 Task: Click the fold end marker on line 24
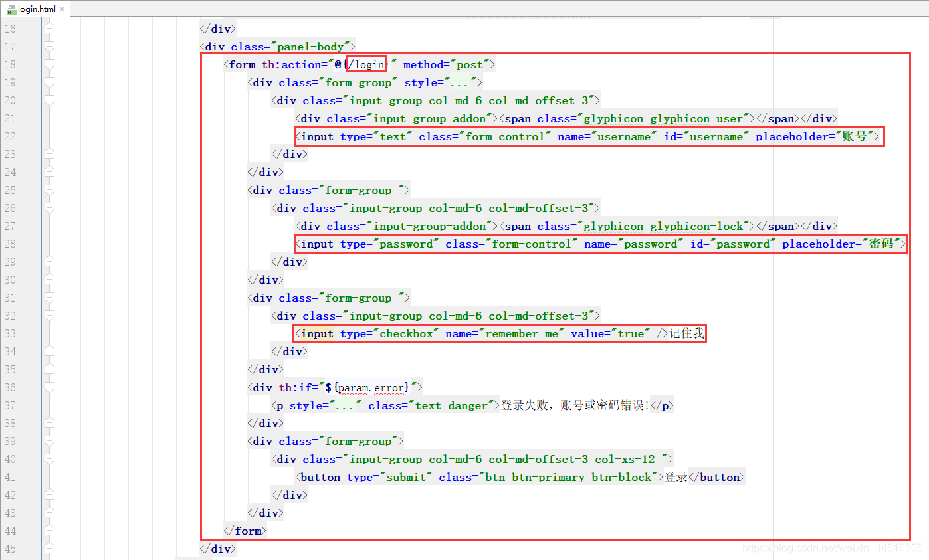[x=49, y=172]
